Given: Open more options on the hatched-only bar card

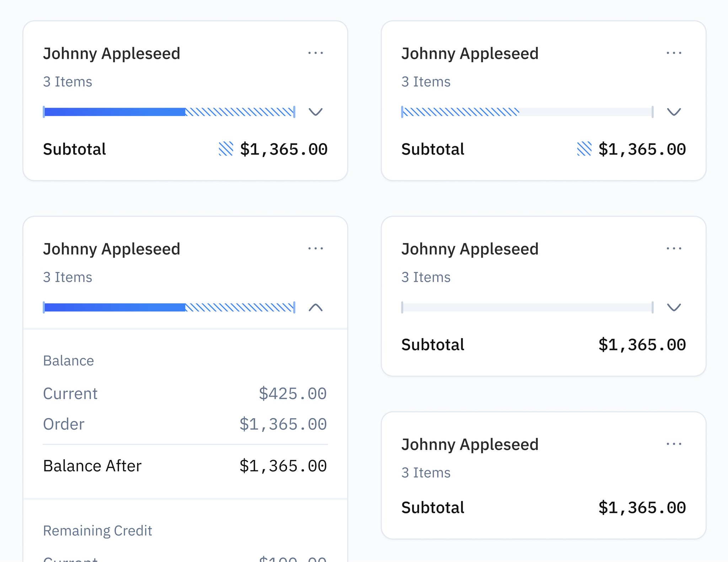Looking at the screenshot, I should [x=674, y=53].
